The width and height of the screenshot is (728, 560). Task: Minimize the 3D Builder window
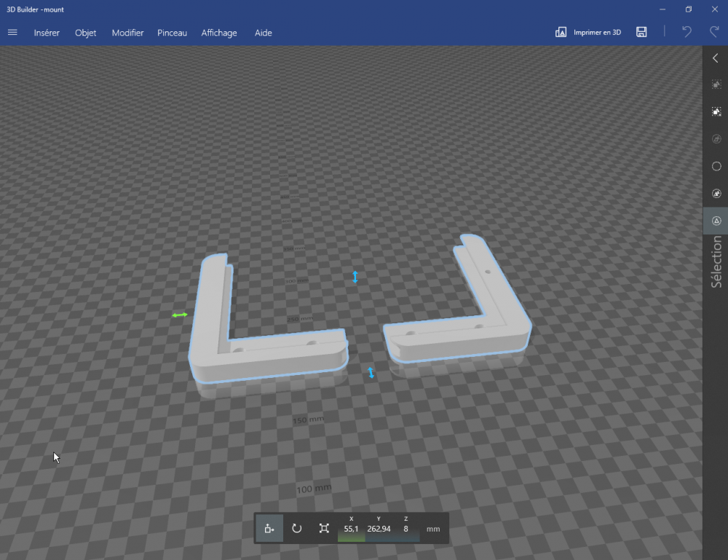point(662,9)
